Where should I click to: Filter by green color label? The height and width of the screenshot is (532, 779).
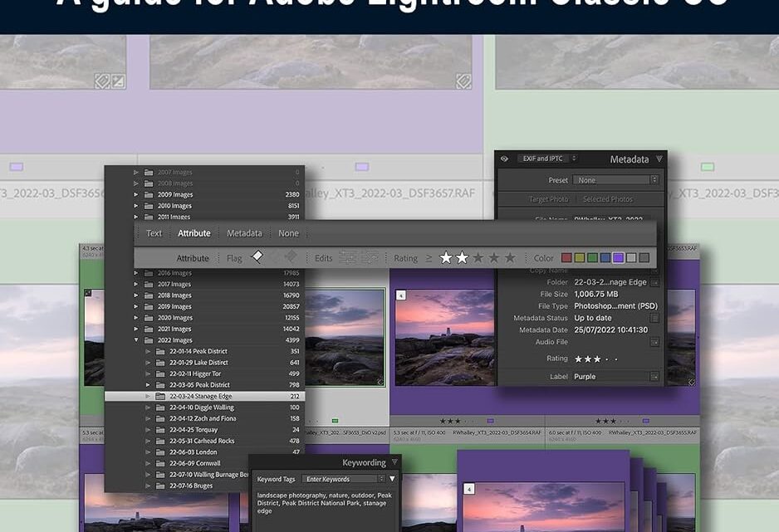592,257
